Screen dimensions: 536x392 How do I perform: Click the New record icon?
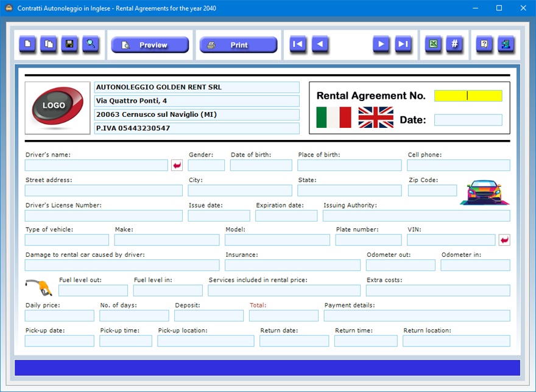pyautogui.click(x=27, y=44)
